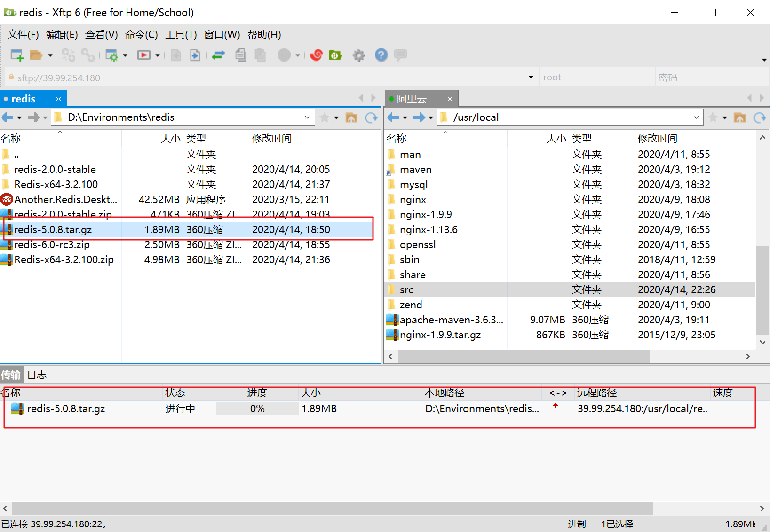This screenshot has width=770, height=532.
Task: Click the remote pane forward arrow
Action: point(419,117)
